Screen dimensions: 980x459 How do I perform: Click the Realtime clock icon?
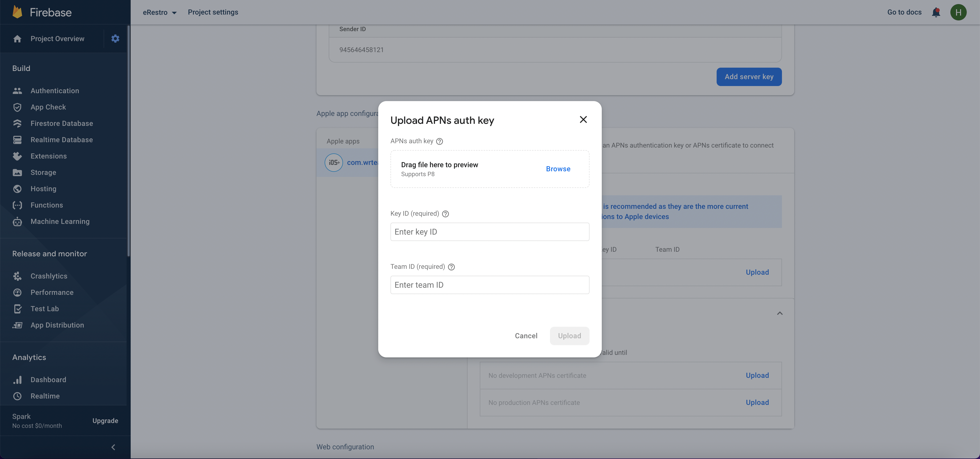tap(17, 396)
